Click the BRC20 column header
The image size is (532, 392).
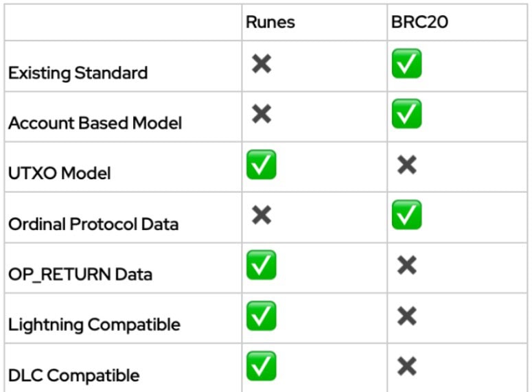click(x=419, y=23)
